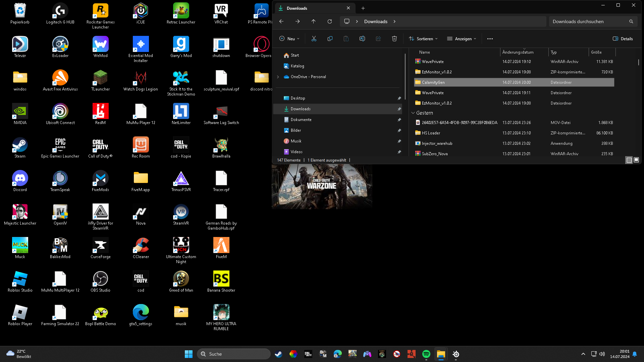Viewport: 644px width, 362px height.
Task: Open the Sortieren dropdown
Action: (423, 39)
